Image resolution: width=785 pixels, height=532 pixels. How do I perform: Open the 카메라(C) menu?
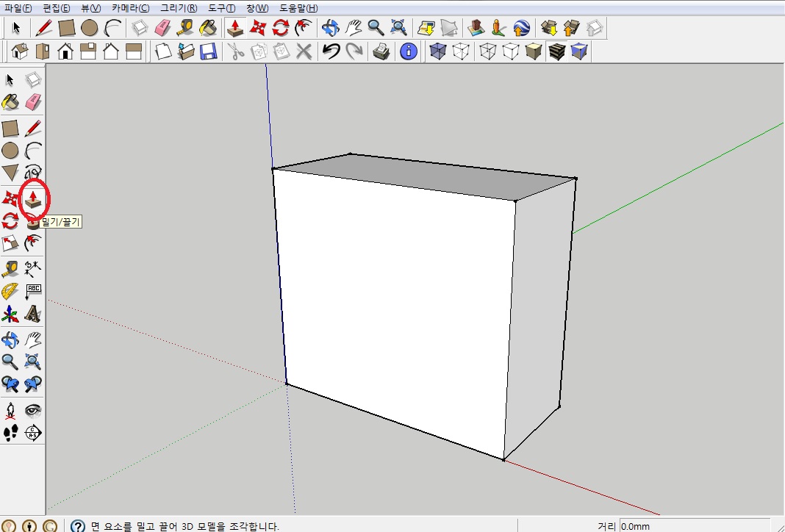pyautogui.click(x=131, y=8)
